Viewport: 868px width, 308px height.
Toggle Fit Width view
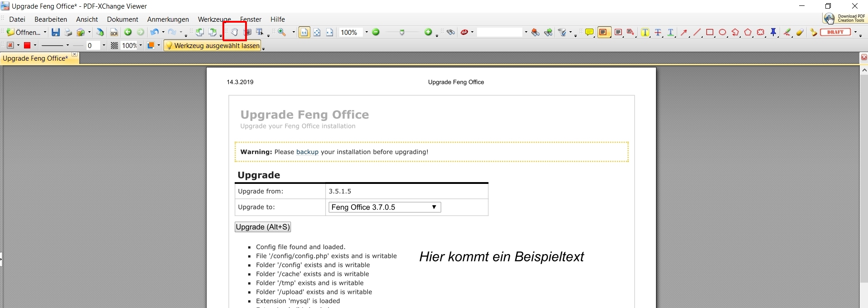point(330,32)
